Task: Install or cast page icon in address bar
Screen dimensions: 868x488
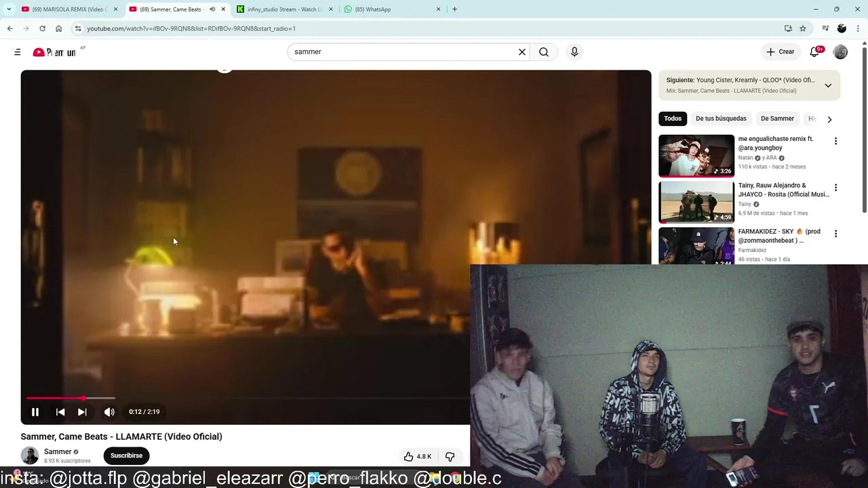Action: point(788,28)
